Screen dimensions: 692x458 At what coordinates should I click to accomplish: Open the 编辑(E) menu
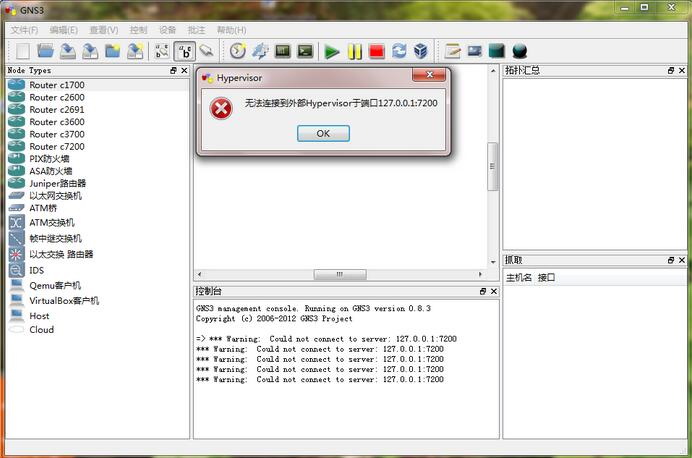coord(64,30)
